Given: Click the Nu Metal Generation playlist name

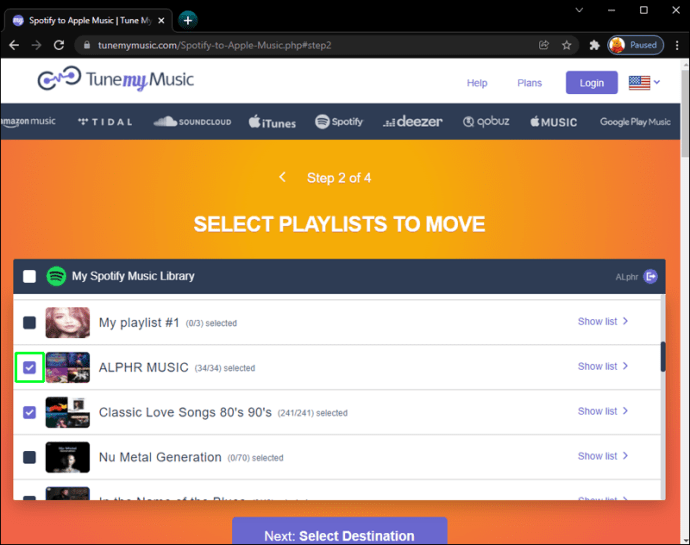Looking at the screenshot, I should 160,457.
